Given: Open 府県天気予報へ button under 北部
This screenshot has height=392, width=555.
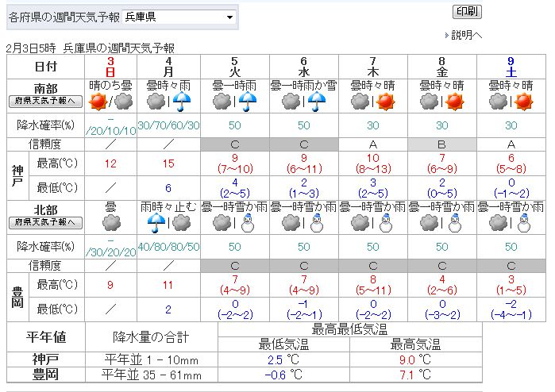Looking at the screenshot, I should pyautogui.click(x=45, y=222).
